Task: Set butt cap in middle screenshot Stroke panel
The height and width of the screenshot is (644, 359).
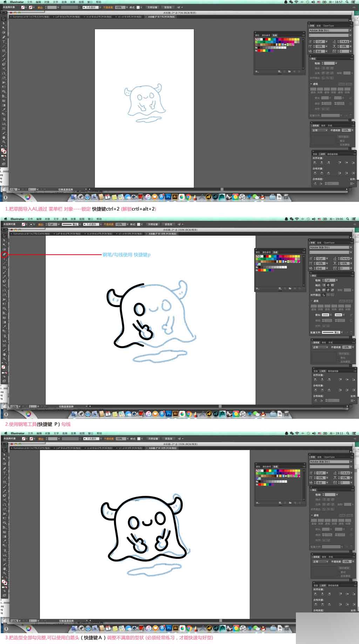Action: coord(324,285)
